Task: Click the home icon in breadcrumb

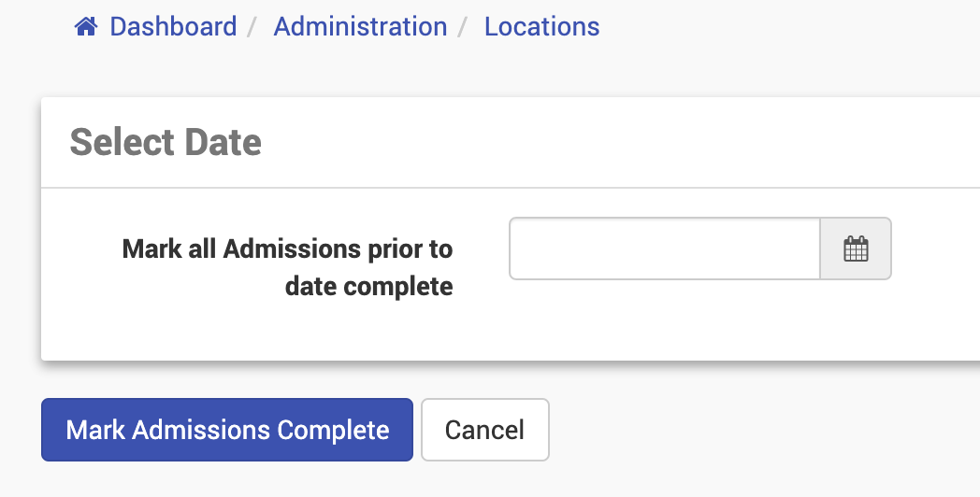Action: [86, 27]
